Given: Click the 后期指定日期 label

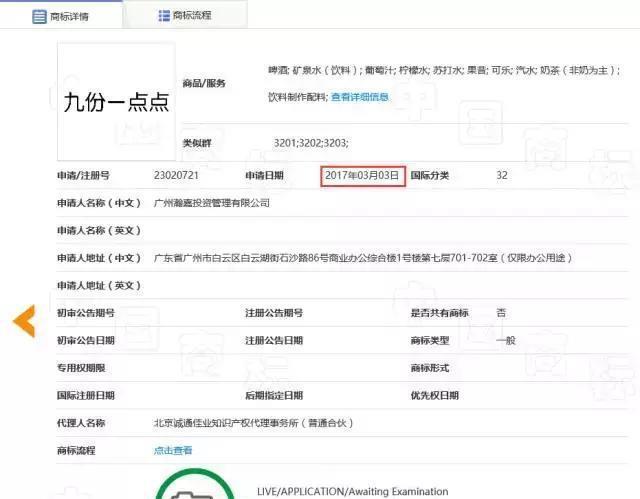Looking at the screenshot, I should coord(274,395).
